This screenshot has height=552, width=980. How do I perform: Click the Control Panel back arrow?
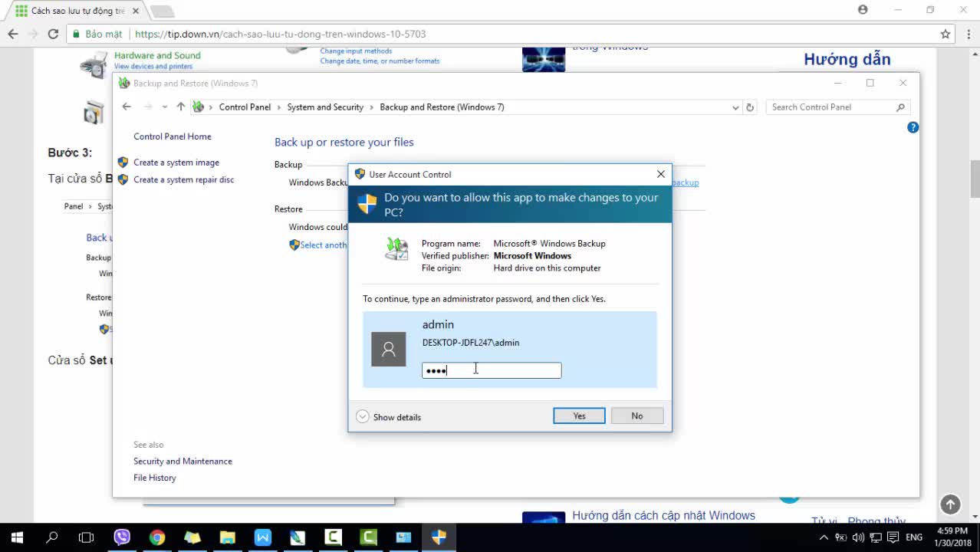coord(127,107)
